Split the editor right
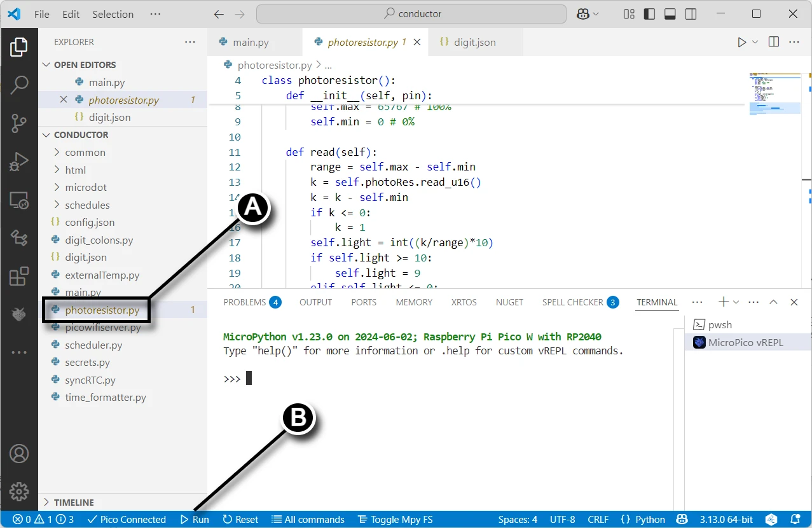The width and height of the screenshot is (812, 528). pos(774,42)
